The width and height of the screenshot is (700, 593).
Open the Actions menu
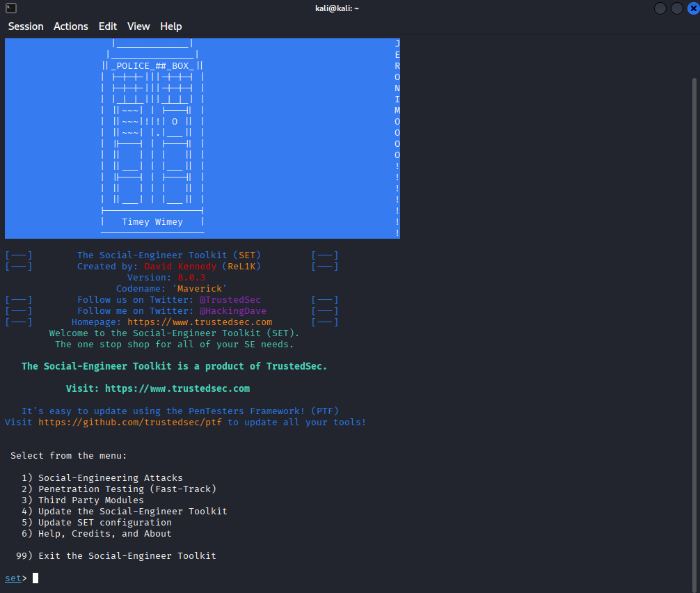71,26
